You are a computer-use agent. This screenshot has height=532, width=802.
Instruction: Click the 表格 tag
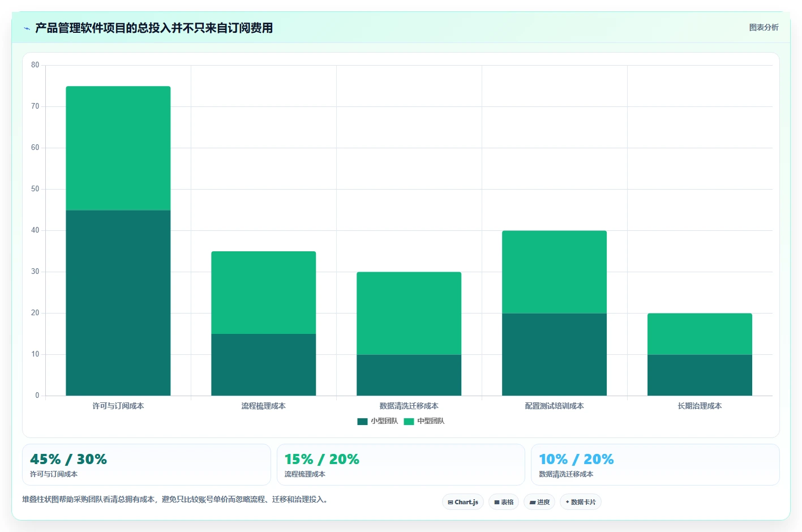[x=504, y=502]
